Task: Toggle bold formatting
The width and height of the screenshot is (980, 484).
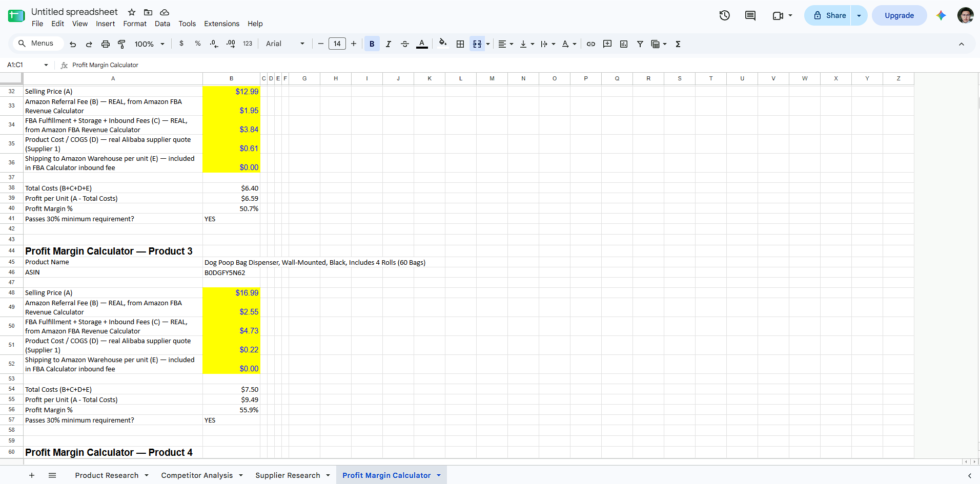Action: pyautogui.click(x=372, y=44)
